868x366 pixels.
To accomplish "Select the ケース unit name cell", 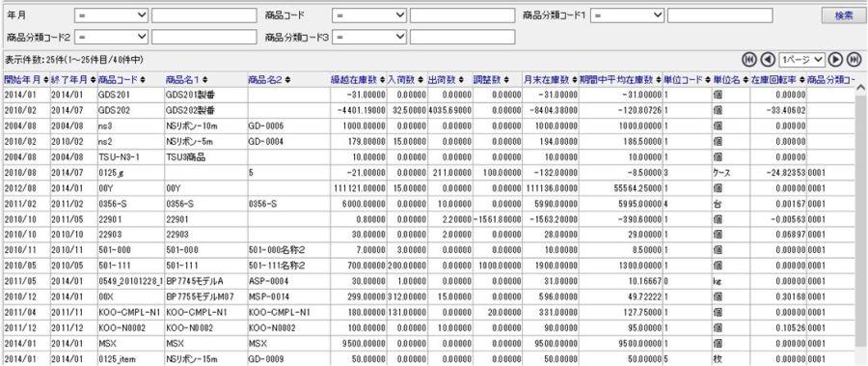I will pyautogui.click(x=731, y=173).
